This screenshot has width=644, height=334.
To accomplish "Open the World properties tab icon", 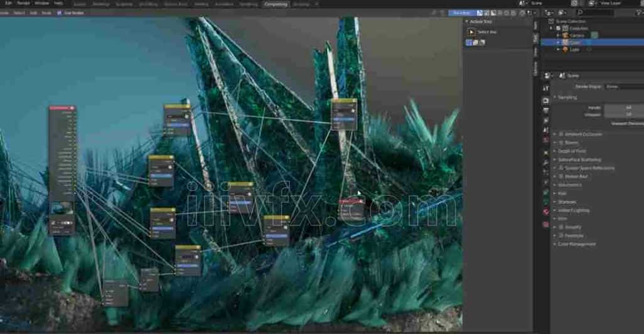I will (545, 140).
